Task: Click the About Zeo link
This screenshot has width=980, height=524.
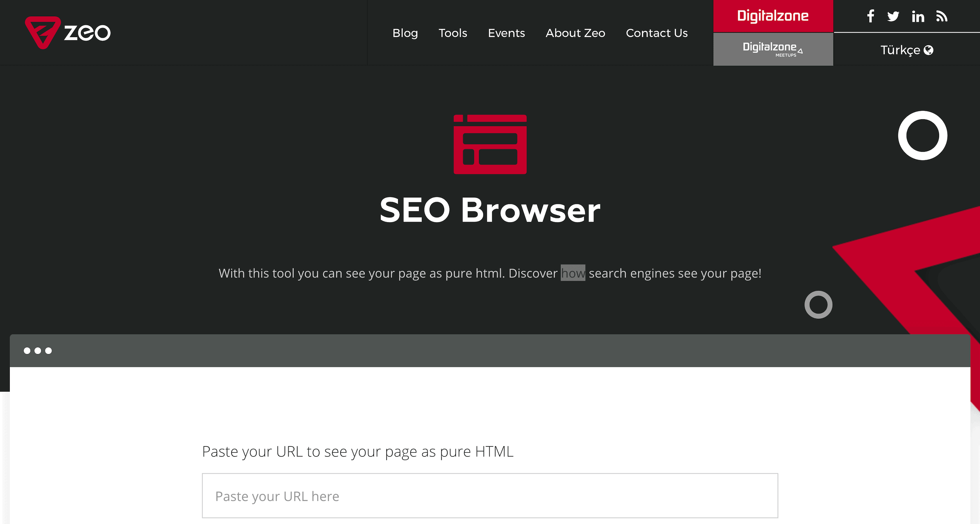Action: pos(575,33)
